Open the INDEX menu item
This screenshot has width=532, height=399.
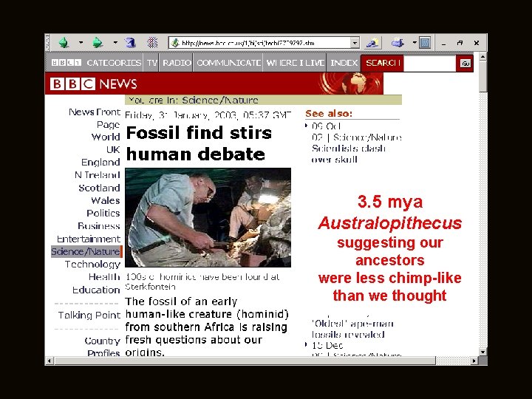(344, 63)
